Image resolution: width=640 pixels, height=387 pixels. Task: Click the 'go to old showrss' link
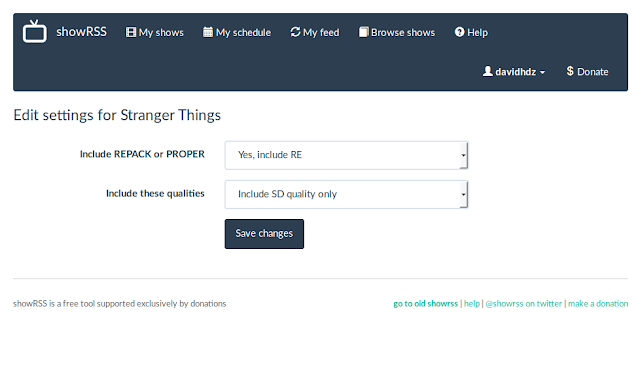coord(425,304)
